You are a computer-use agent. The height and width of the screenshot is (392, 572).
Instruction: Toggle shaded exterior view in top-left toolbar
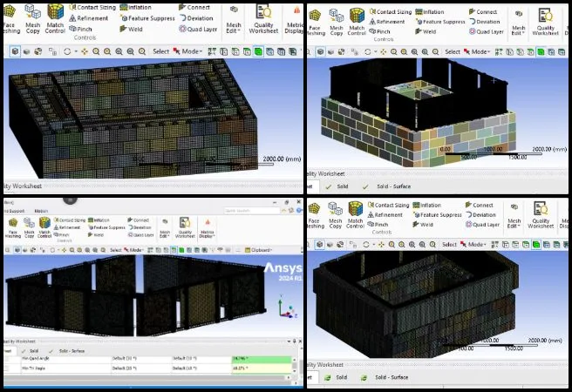coord(15,51)
